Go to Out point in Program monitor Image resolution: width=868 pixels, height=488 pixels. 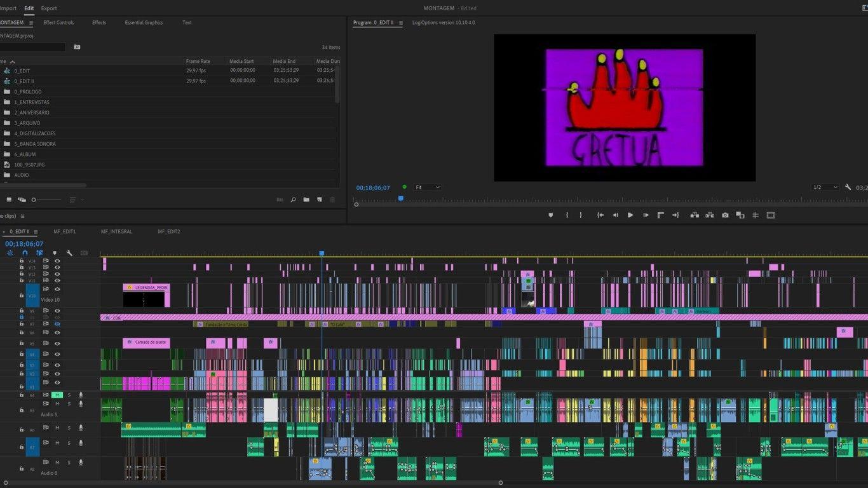[x=675, y=215]
